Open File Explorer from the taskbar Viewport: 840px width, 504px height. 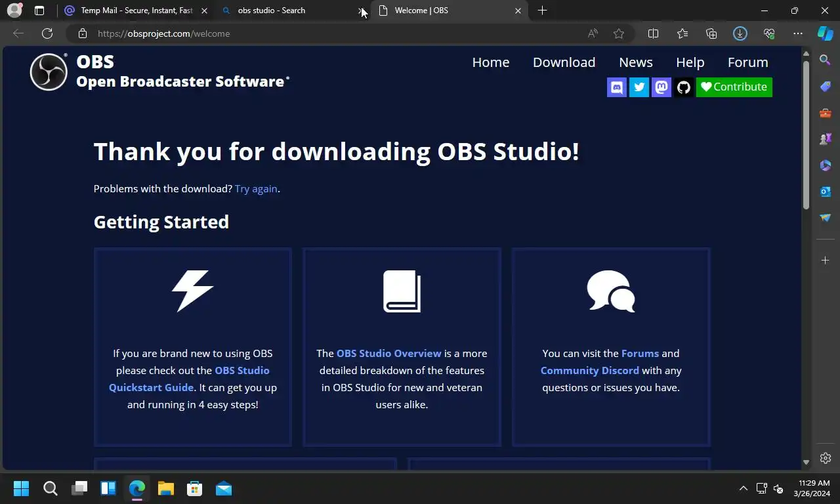coord(165,488)
